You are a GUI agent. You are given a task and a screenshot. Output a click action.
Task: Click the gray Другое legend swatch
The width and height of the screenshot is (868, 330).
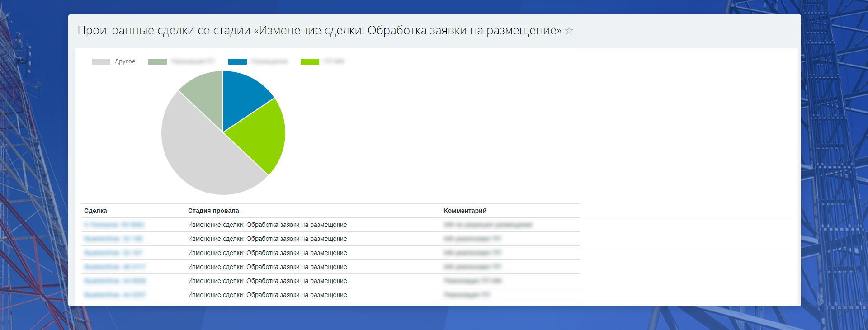[x=101, y=61]
